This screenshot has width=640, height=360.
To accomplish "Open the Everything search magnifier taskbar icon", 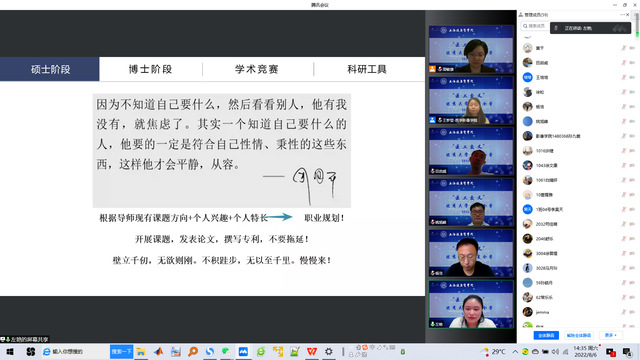I will coord(193,351).
